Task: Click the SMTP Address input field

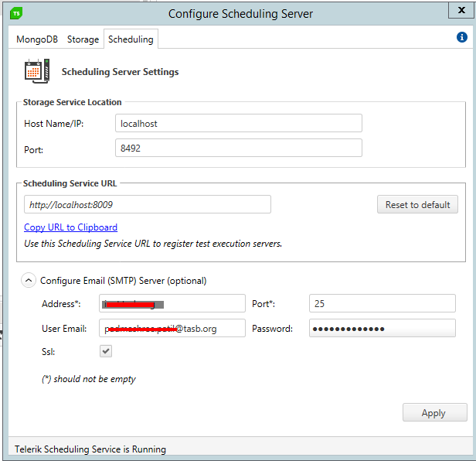Action: point(172,303)
